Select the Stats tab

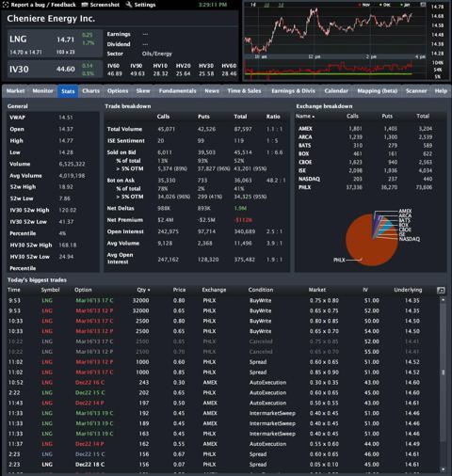[68, 91]
